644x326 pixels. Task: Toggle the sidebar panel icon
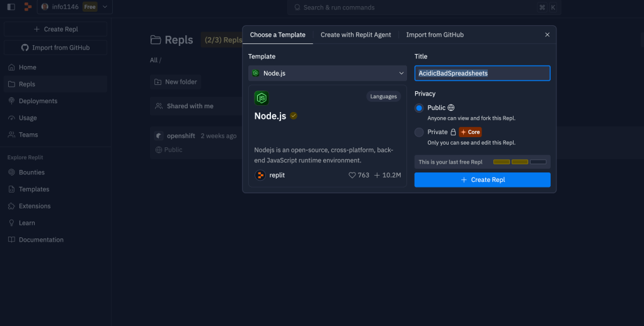[11, 7]
